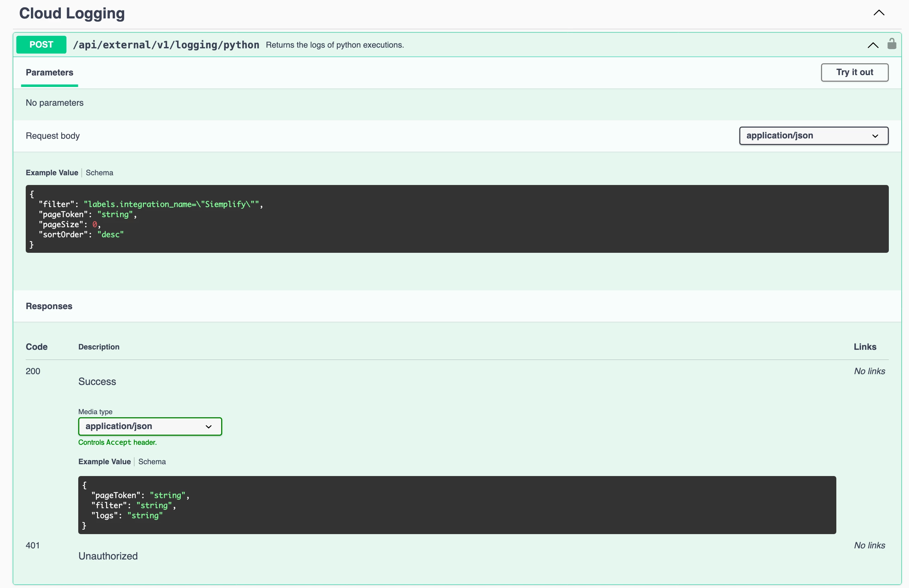Image resolution: width=909 pixels, height=588 pixels.
Task: Click the endpoint description text
Action: (335, 45)
